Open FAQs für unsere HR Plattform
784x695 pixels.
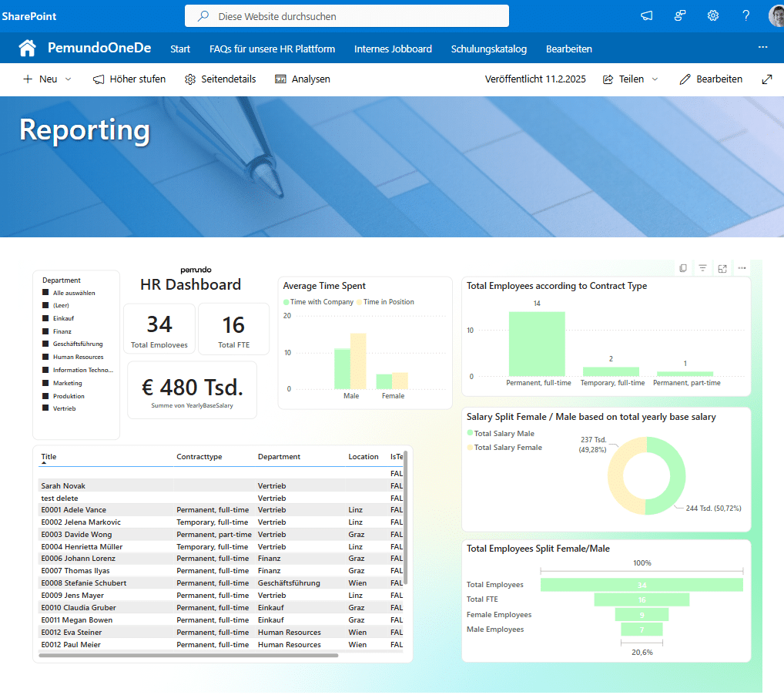click(x=272, y=49)
